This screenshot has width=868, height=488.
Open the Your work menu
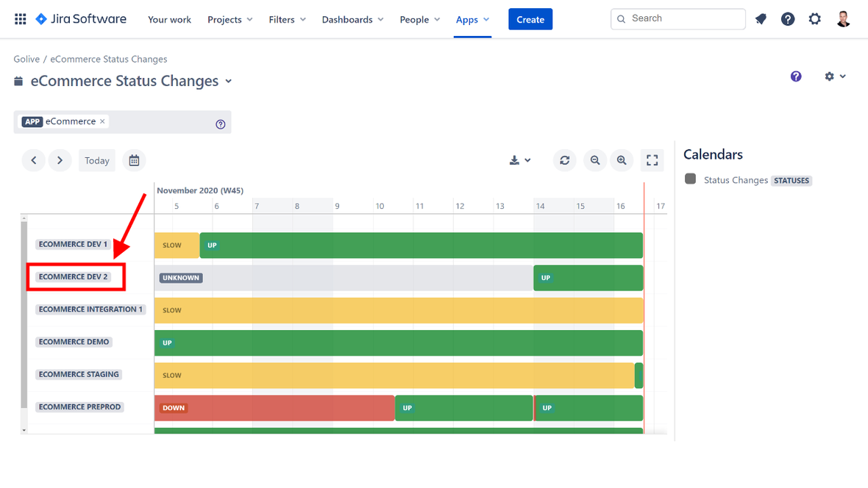coord(169,20)
